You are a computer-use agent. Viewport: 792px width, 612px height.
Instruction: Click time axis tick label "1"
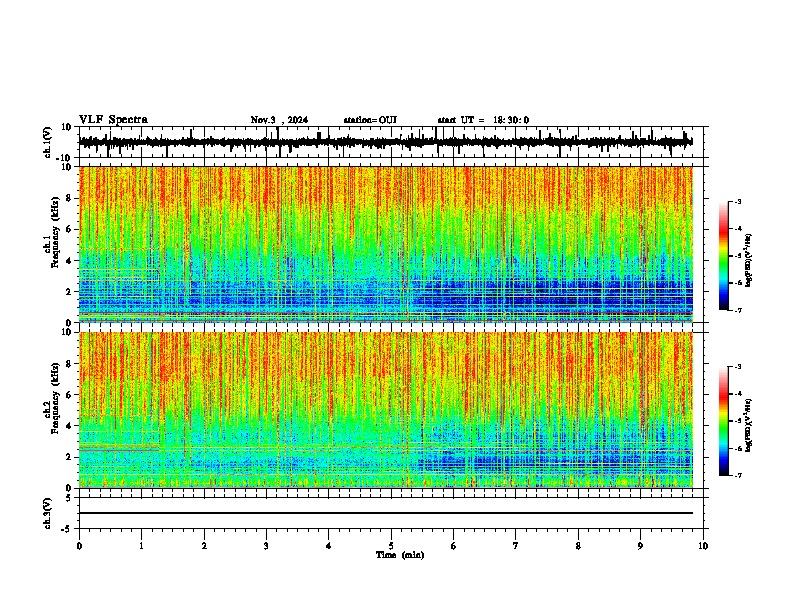coord(141,546)
